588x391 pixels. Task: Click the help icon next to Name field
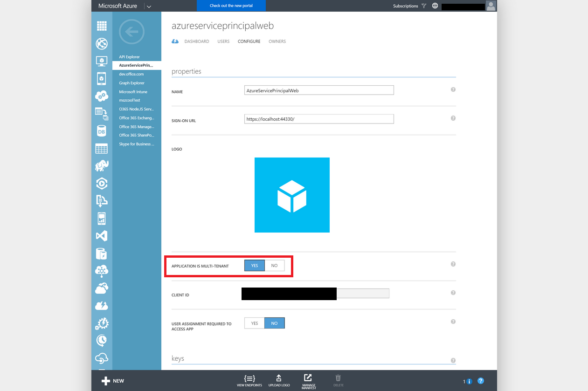click(453, 89)
